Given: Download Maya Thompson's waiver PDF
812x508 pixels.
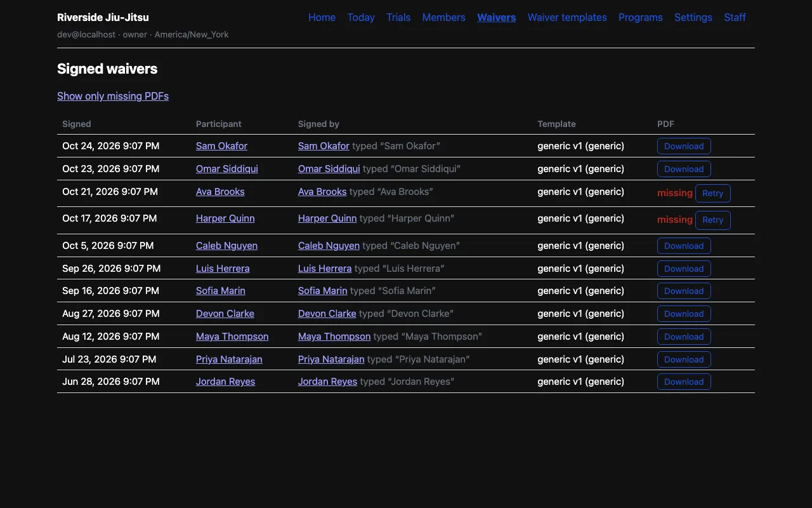Looking at the screenshot, I should 684,337.
